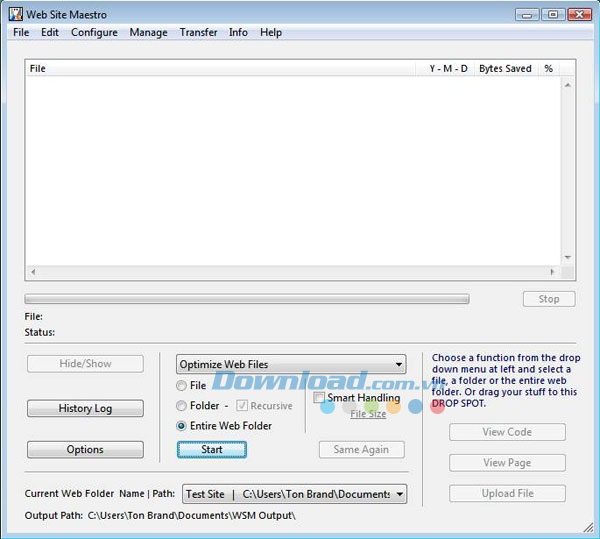
Task: Open the Info menu
Action: coord(238,33)
